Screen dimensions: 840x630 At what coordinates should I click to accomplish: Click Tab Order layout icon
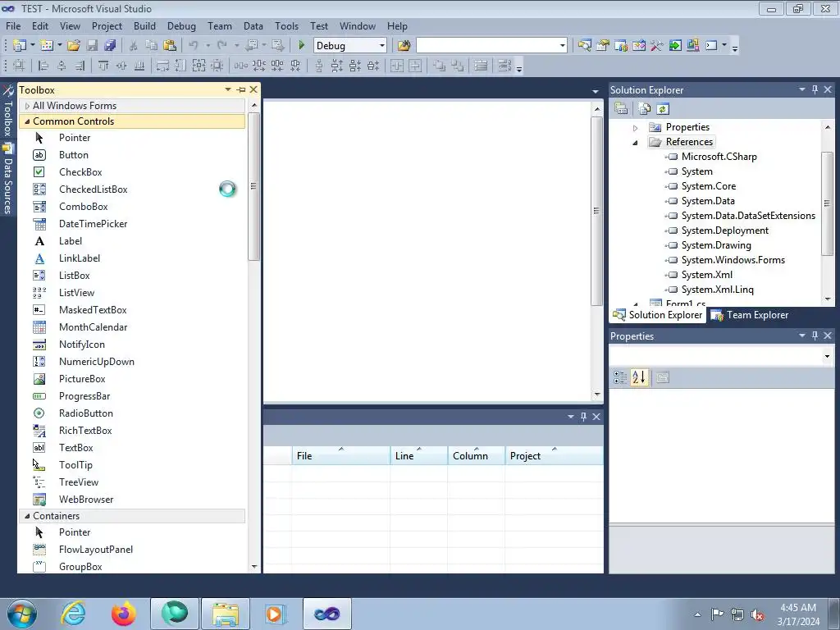pyautogui.click(x=504, y=66)
